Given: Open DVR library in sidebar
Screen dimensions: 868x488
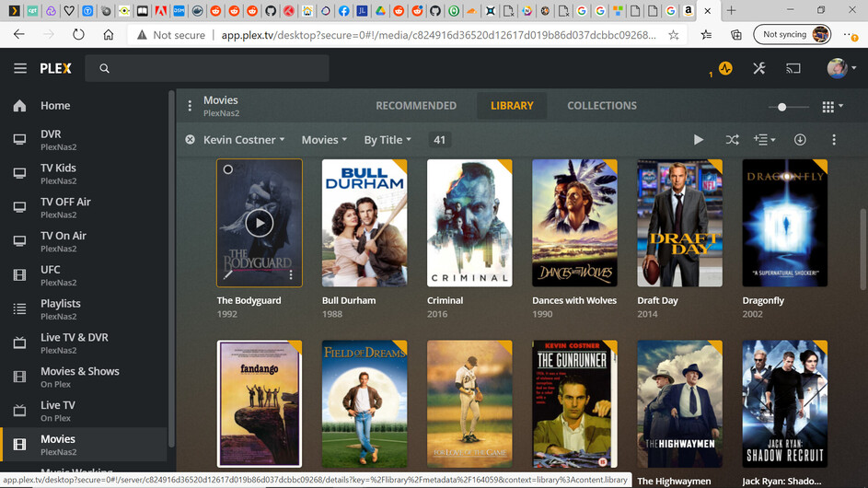Looking at the screenshot, I should (84, 140).
